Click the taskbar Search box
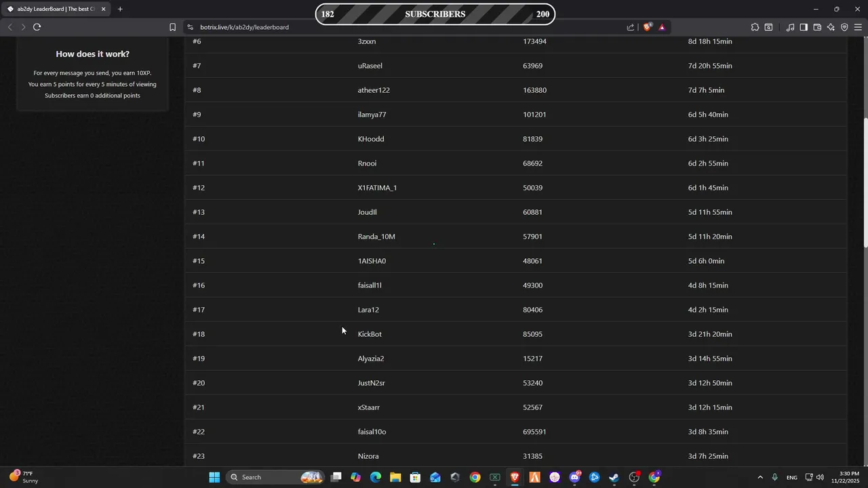This screenshot has height=488, width=868. 275,477
